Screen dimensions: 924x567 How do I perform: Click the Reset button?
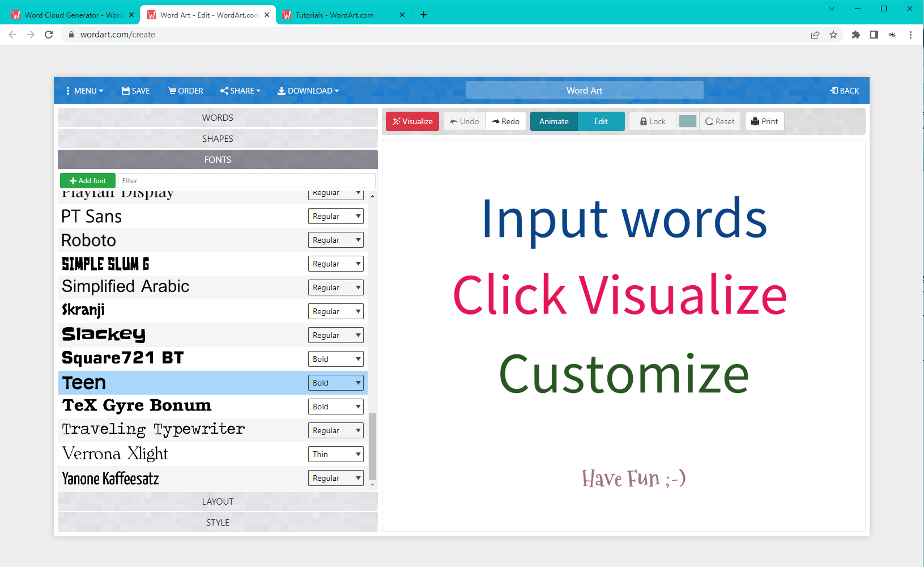click(x=720, y=121)
